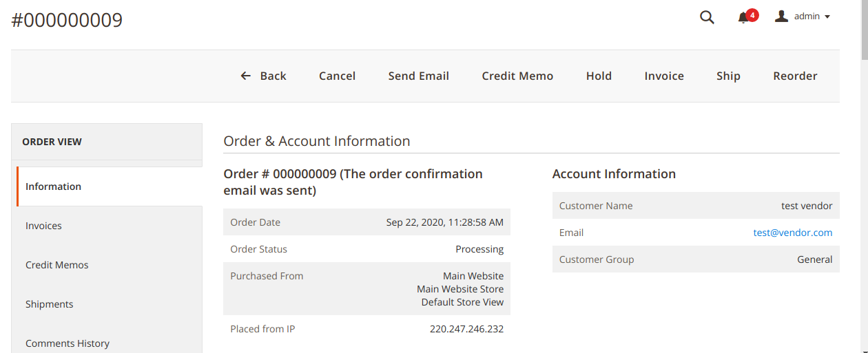Image resolution: width=868 pixels, height=353 pixels.
Task: Create a Credit Memo
Action: coord(517,76)
